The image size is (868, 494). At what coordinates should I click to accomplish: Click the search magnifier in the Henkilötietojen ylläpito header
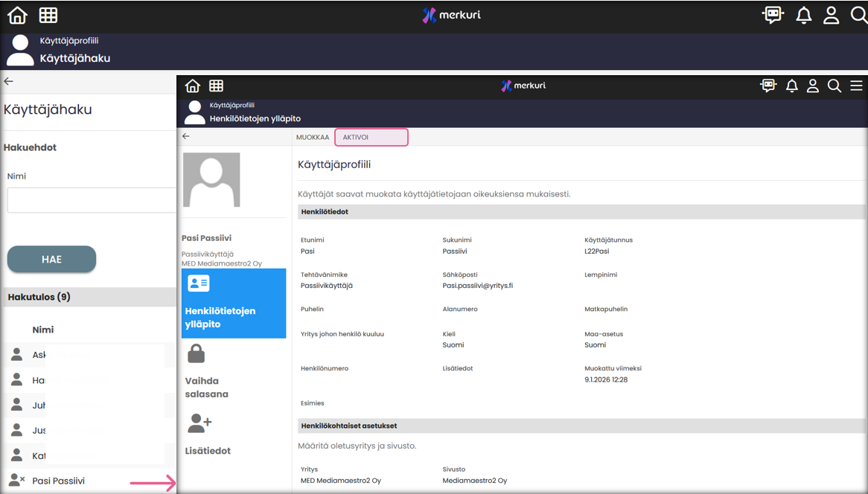pyautogui.click(x=835, y=86)
